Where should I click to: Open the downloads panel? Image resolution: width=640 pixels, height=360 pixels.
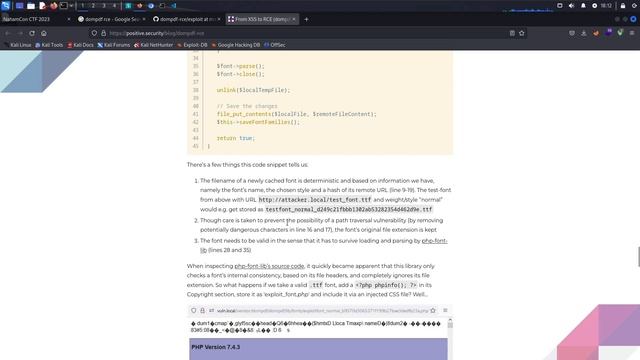[584, 33]
